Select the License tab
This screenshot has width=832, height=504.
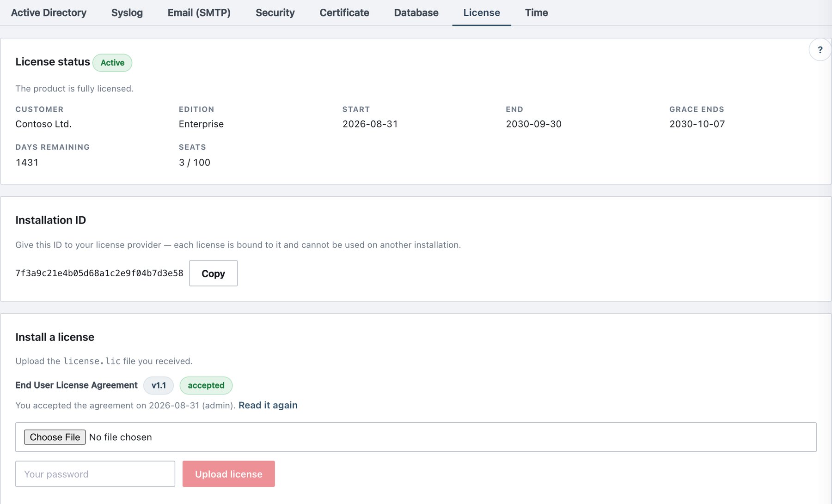click(482, 13)
